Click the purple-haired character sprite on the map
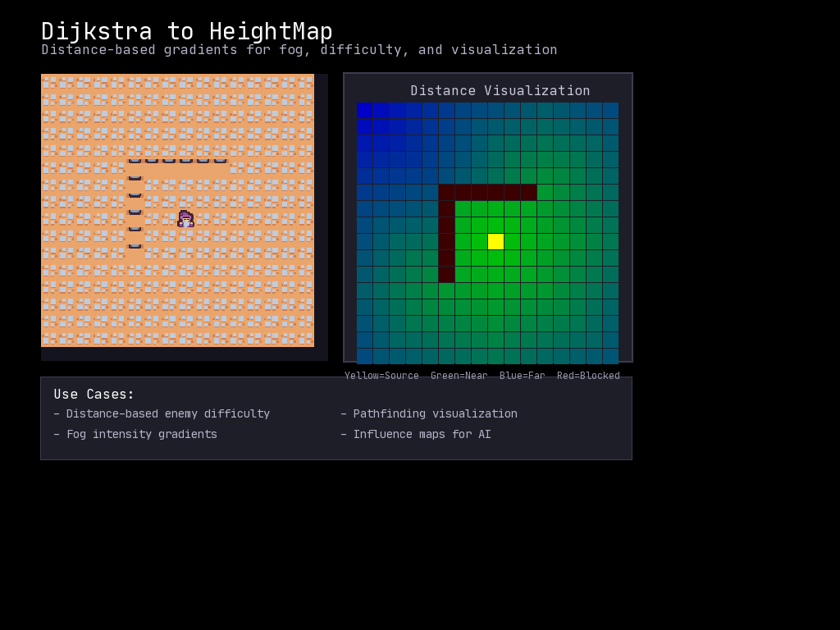The image size is (840, 630). (186, 219)
